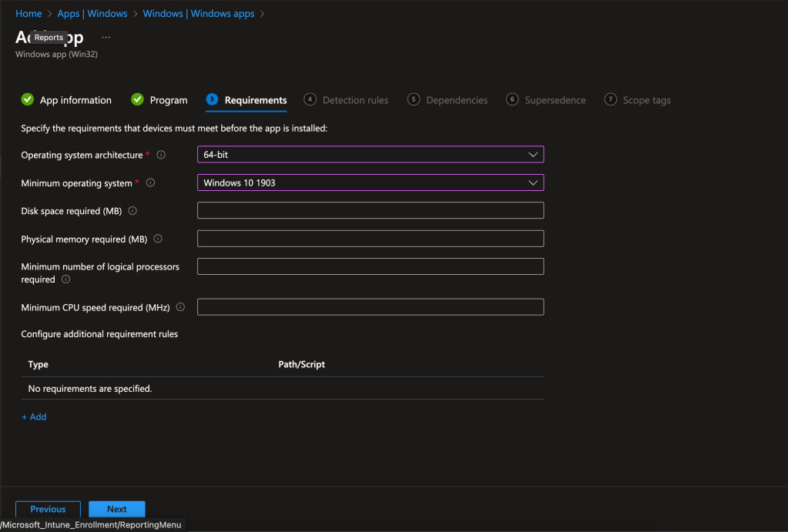Click the Disk space required input field
788x532 pixels.
[371, 211]
